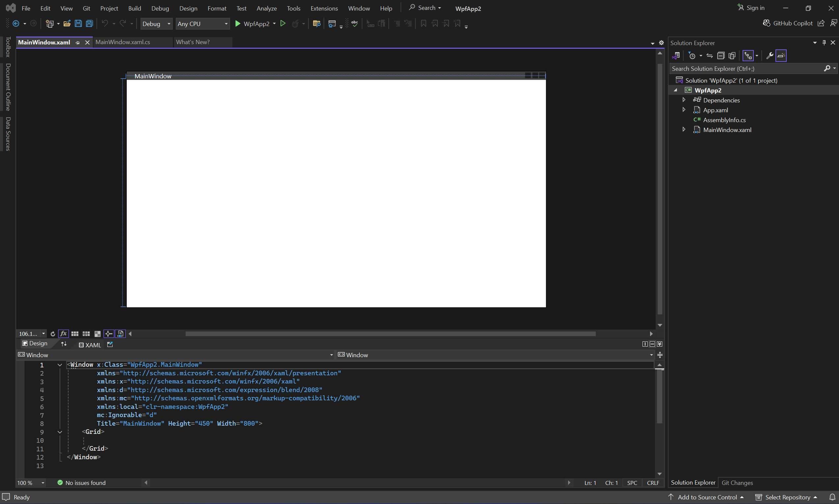
Task: Click the GitHub Copilot icon
Action: tap(766, 23)
